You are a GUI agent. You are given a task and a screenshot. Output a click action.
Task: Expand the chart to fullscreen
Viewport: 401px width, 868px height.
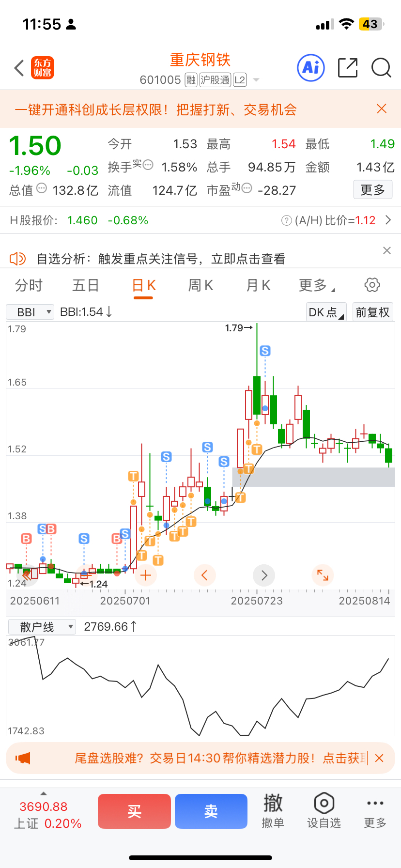point(323,575)
